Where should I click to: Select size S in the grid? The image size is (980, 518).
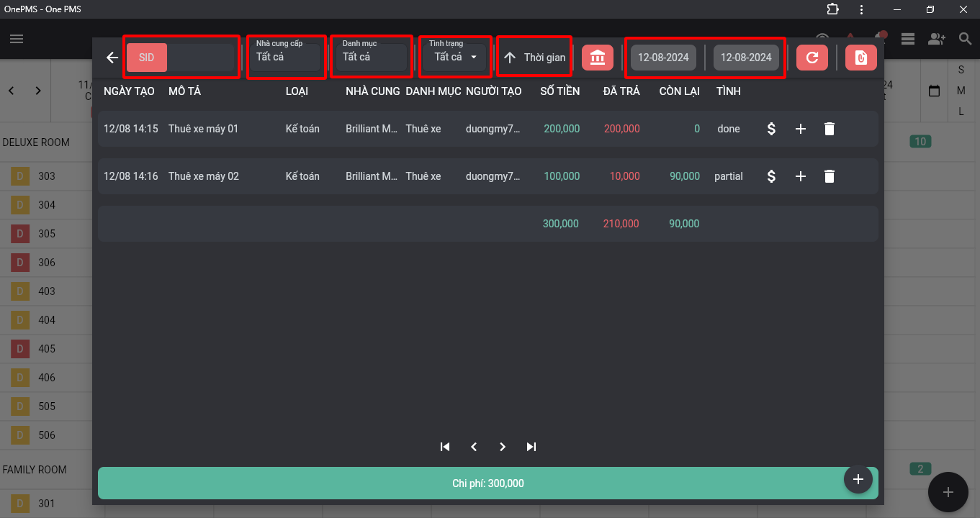point(961,70)
